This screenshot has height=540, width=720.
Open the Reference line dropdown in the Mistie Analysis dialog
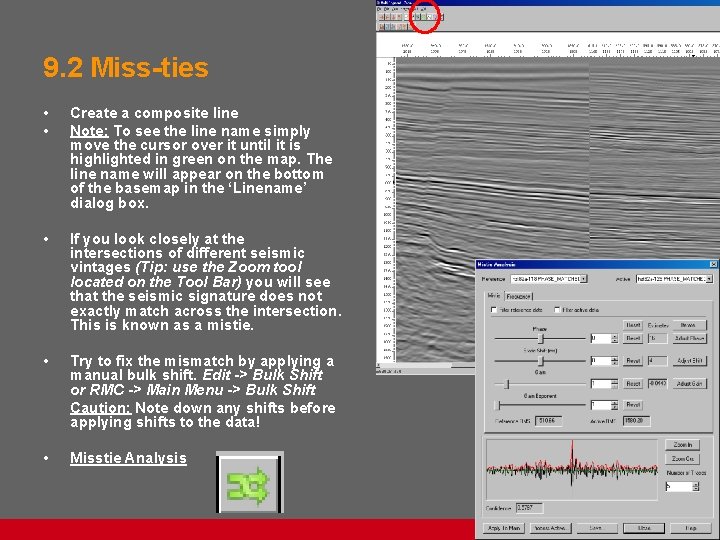pyautogui.click(x=549, y=279)
